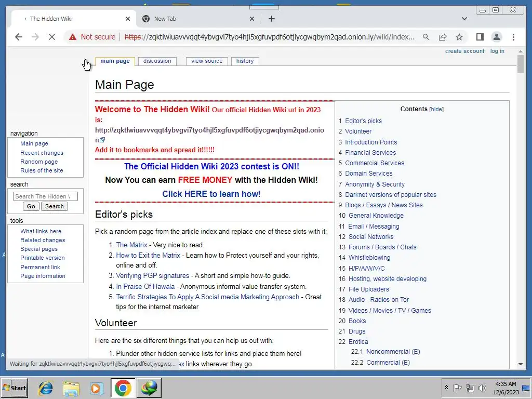Screen dimensions: 532x399
Task: Open In Praise Of Hawala article
Action: [x=145, y=286]
